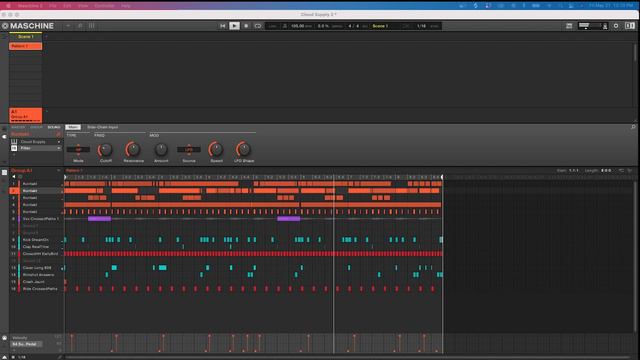
Task: Open the Side-Chain Input page tab
Action: pos(102,127)
